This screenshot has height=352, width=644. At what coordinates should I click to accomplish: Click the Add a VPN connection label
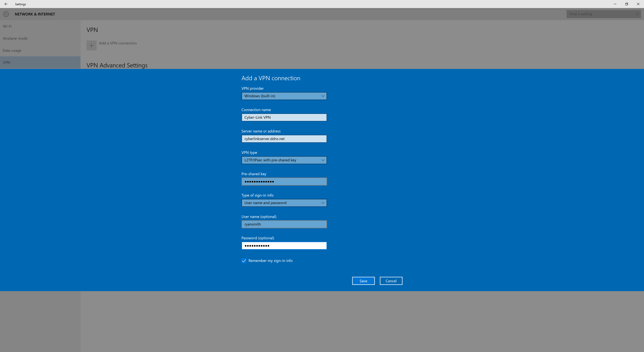click(x=118, y=43)
